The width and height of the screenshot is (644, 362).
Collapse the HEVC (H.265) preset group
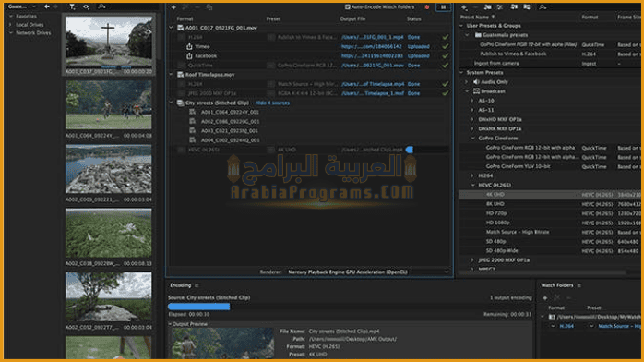point(472,185)
